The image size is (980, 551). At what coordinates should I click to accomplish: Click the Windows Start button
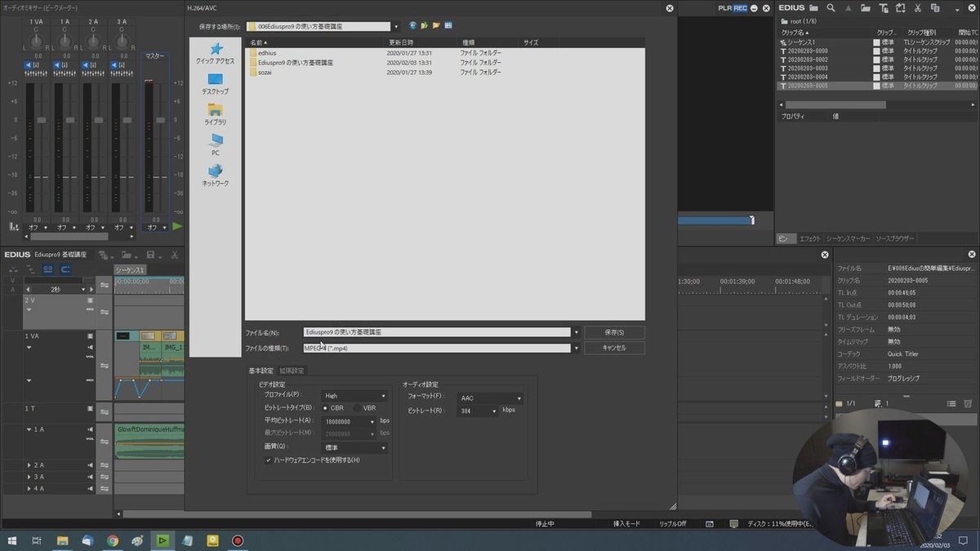point(12,540)
